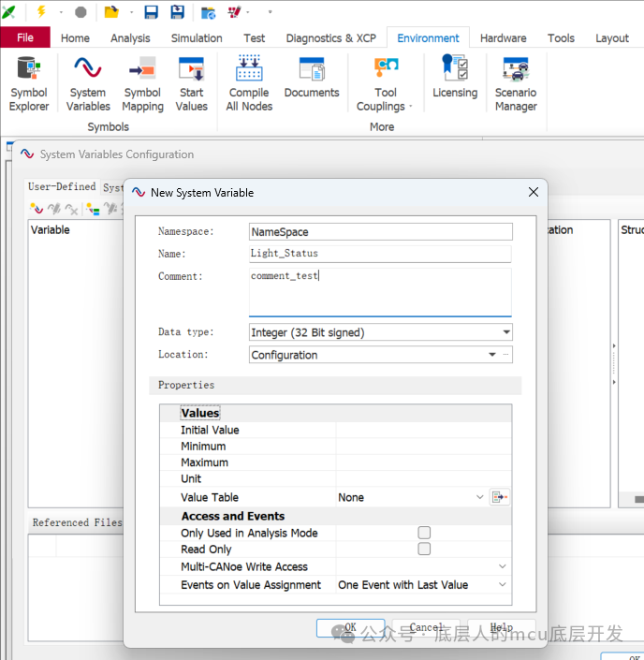Switch to Diagnostics & XCP tab
This screenshot has width=644, height=660.
pyautogui.click(x=331, y=38)
